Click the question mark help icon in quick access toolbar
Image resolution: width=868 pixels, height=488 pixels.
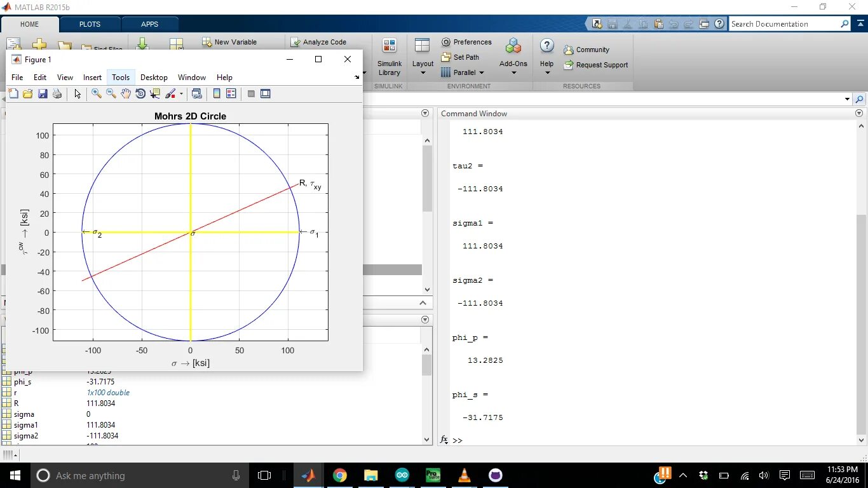pos(719,24)
